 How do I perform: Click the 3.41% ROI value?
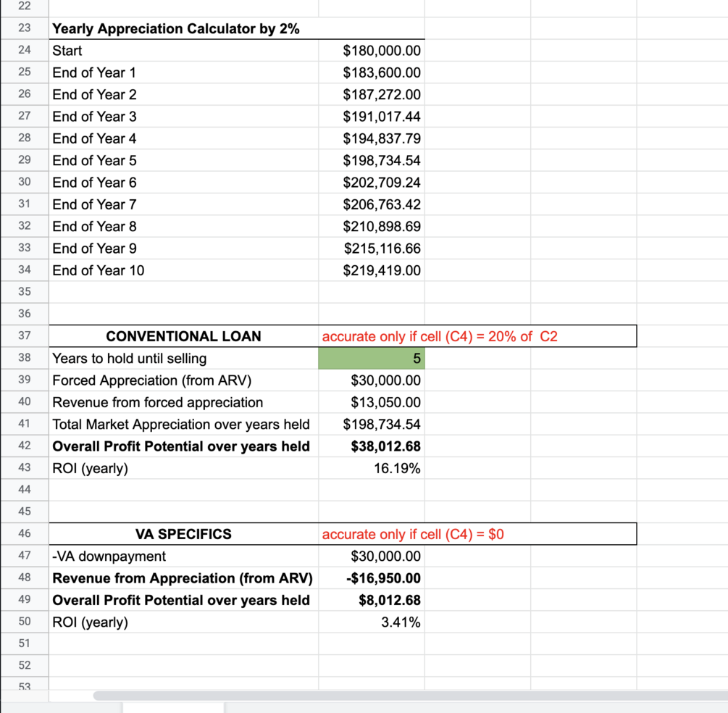click(372, 622)
